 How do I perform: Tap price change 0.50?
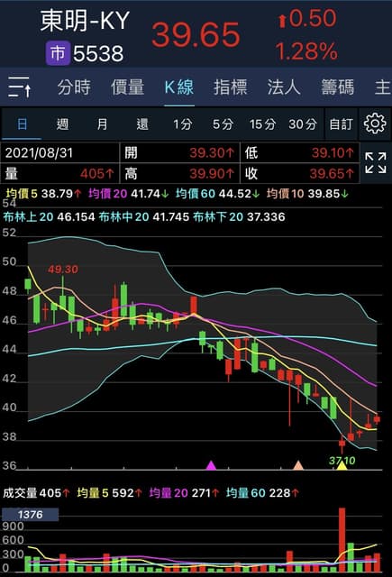[308, 18]
